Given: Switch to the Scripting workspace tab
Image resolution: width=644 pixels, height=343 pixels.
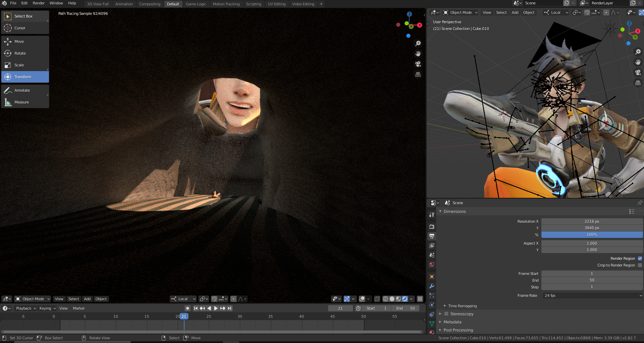Looking at the screenshot, I should point(254,4).
